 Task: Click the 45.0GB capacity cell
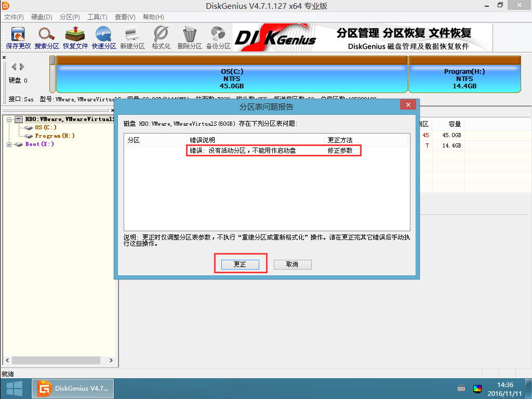tap(451, 135)
